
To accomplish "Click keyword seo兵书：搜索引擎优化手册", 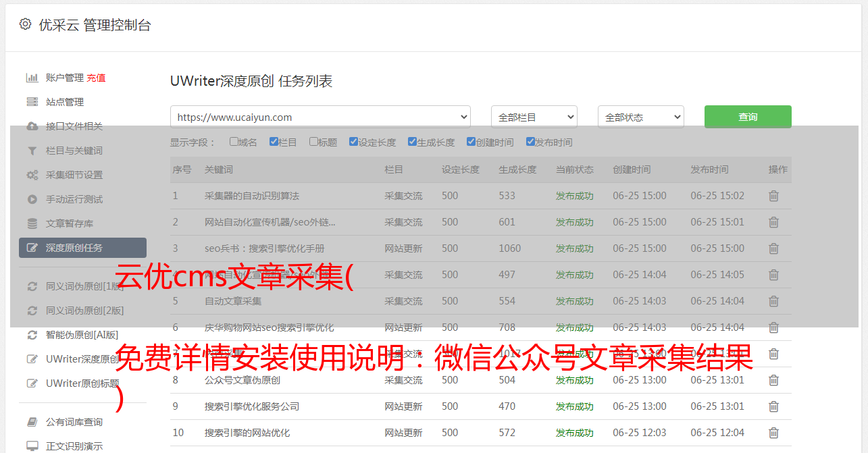I will click(x=265, y=248).
